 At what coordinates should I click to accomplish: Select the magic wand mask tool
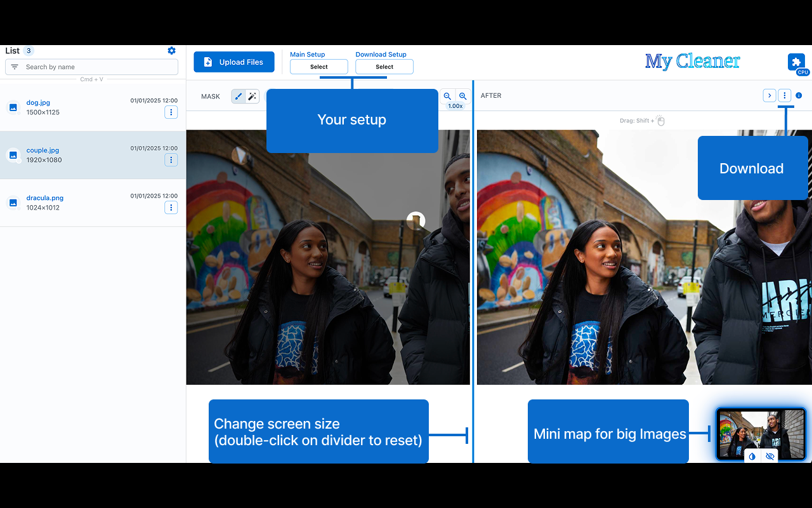(252, 97)
